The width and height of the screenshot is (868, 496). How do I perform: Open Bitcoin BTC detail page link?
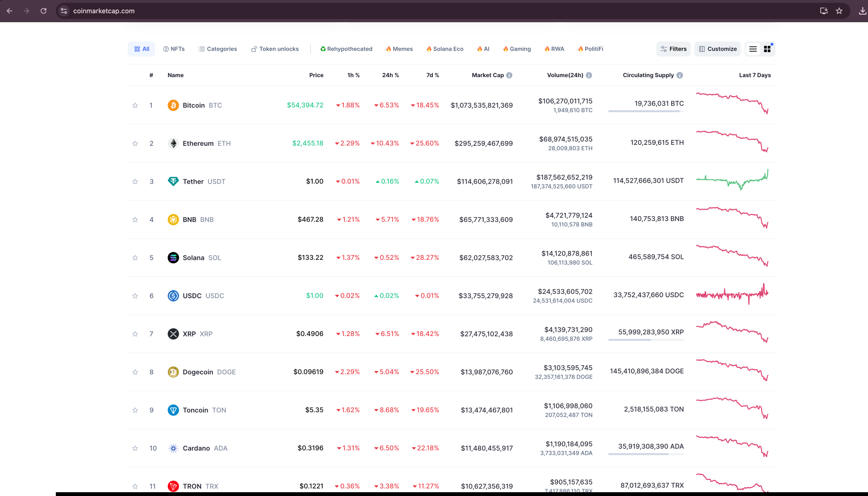click(202, 105)
